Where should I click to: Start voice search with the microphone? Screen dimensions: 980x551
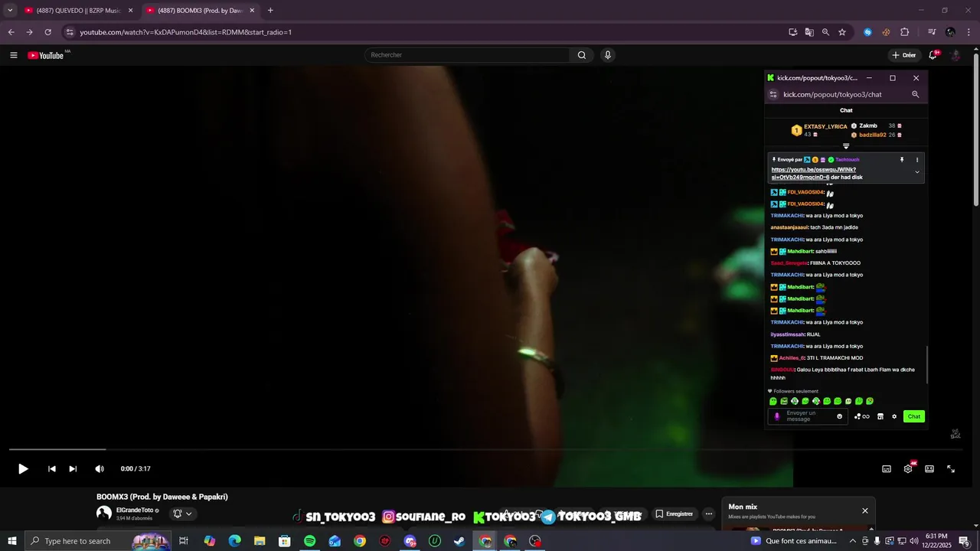click(x=608, y=55)
